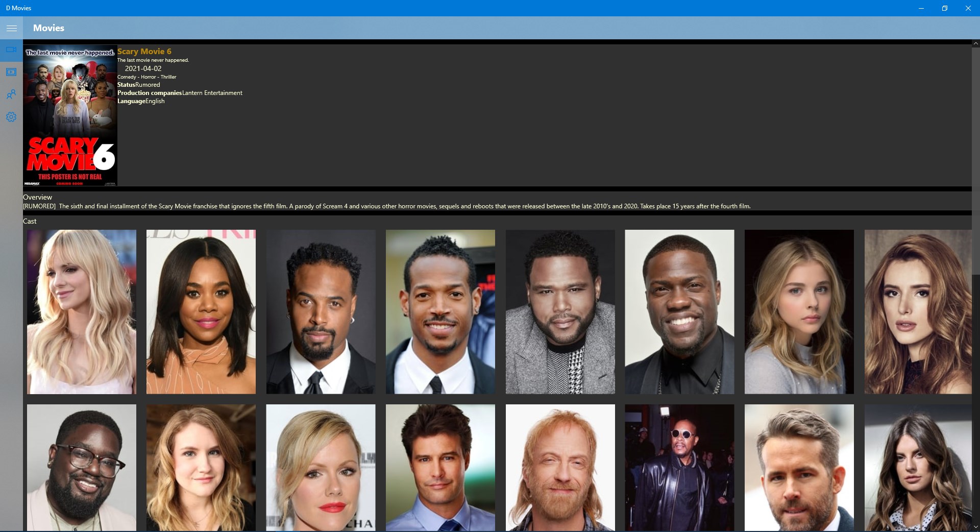Select Chloë Grace Moretz's cast photo
This screenshot has width=980, height=532.
pyautogui.click(x=799, y=312)
